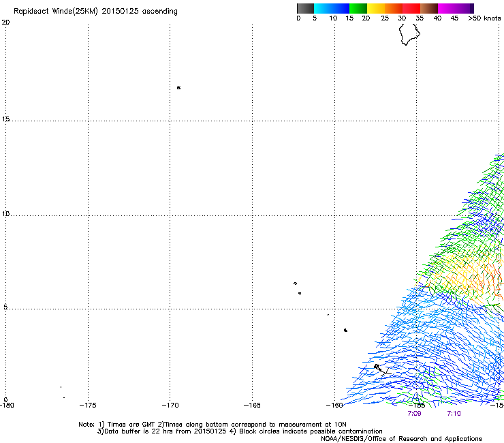The width and height of the screenshot is (504, 443).
Task: Click the small island near 17N -169.5
Action: (x=178, y=87)
